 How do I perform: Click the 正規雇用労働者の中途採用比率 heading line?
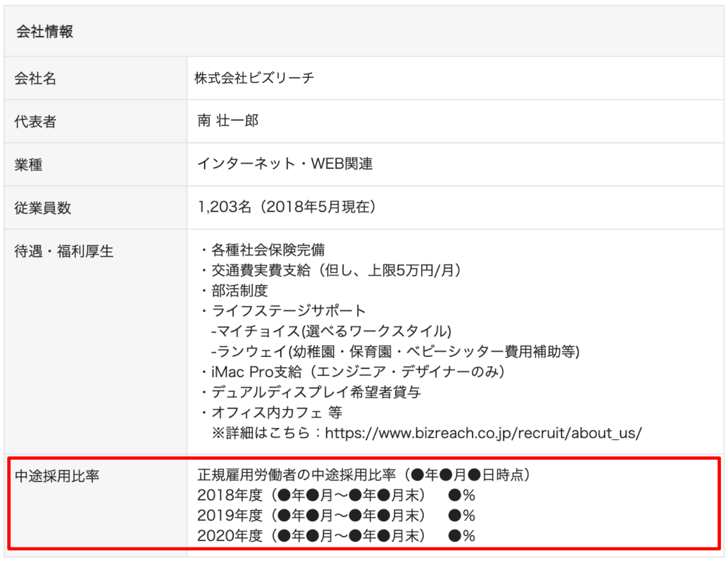(363, 475)
